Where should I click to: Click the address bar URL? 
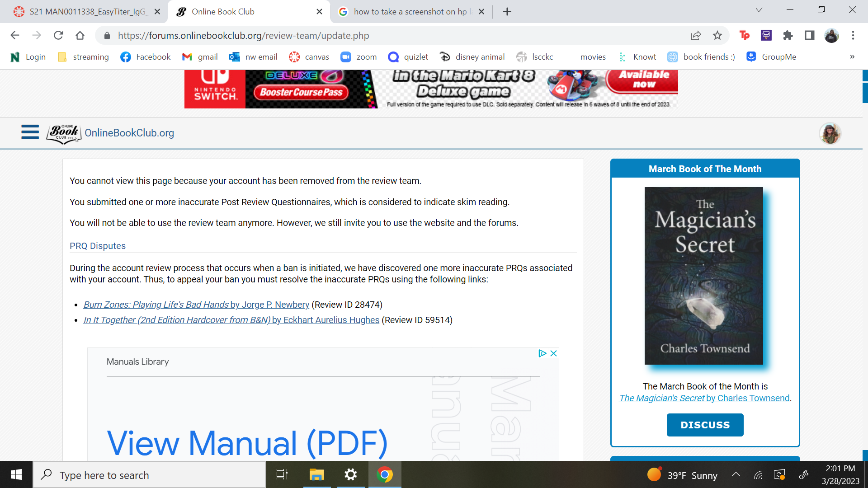click(244, 36)
